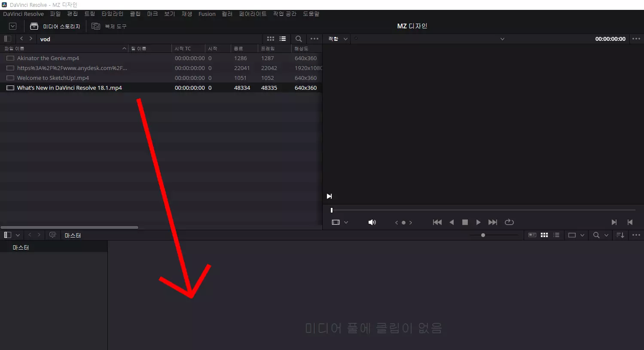Expand the top-left toolbar dropdown box
Viewport: 644px width, 350px height.
pyautogui.click(x=13, y=26)
